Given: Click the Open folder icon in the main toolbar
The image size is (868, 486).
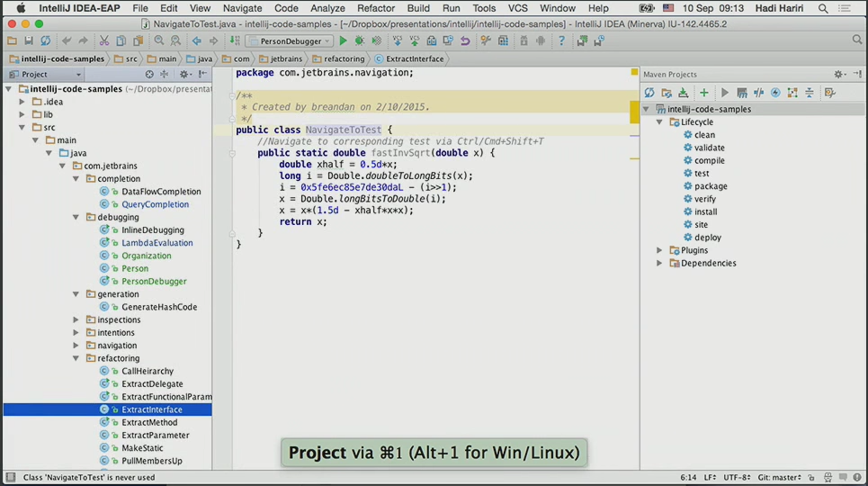Looking at the screenshot, I should click(12, 41).
